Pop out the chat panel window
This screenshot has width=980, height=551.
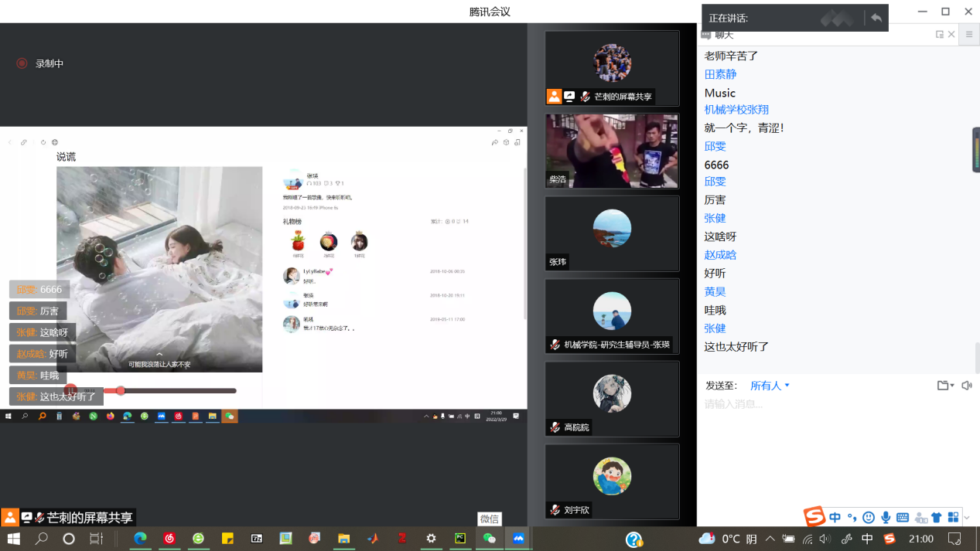pyautogui.click(x=939, y=35)
